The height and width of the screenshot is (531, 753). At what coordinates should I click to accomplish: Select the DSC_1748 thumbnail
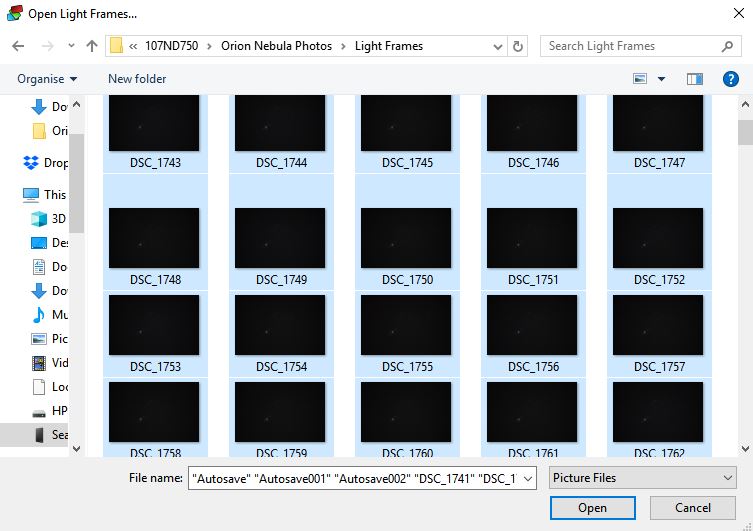coord(154,238)
